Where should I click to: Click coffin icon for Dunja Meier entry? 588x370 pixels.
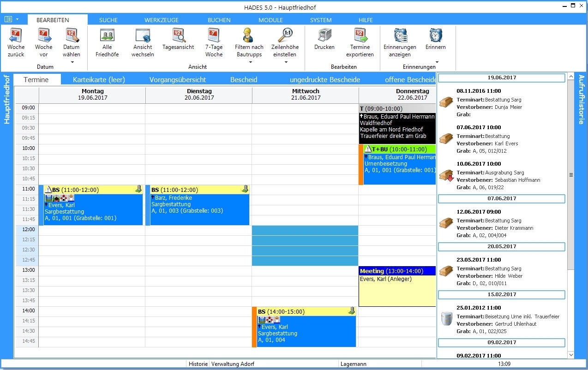coord(446,102)
